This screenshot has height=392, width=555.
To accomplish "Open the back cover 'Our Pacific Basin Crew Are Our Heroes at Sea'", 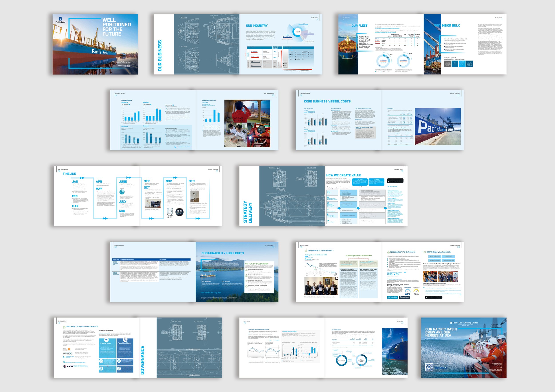I will click(464, 348).
